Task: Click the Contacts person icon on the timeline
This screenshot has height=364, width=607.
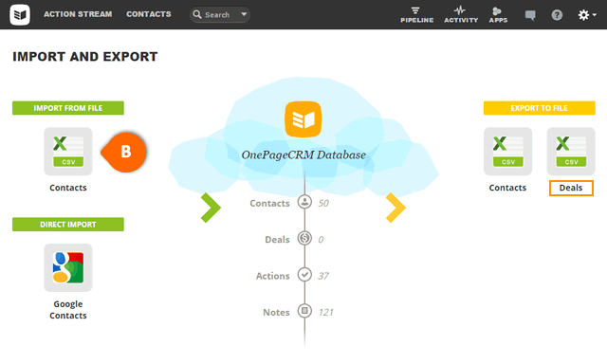Action: tap(304, 202)
